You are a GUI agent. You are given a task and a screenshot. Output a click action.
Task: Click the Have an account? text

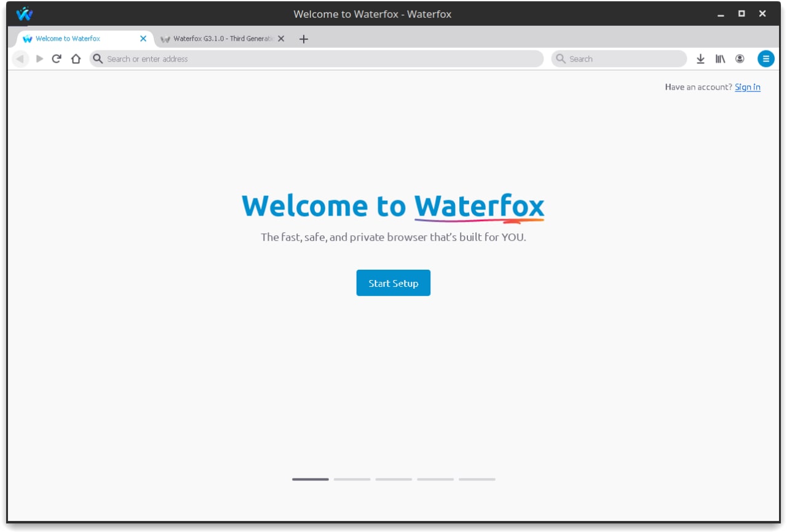[x=698, y=87]
